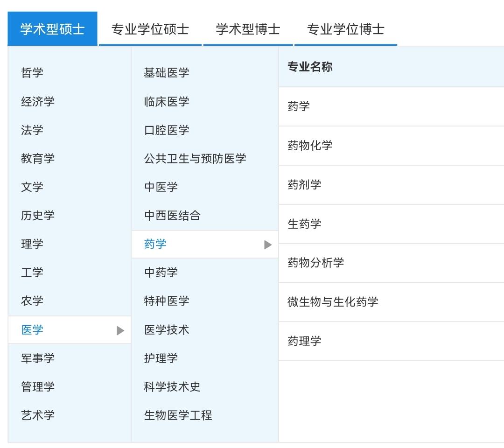504x448 pixels.
Task: Click the 药物分析学 major row
Action: 316,263
